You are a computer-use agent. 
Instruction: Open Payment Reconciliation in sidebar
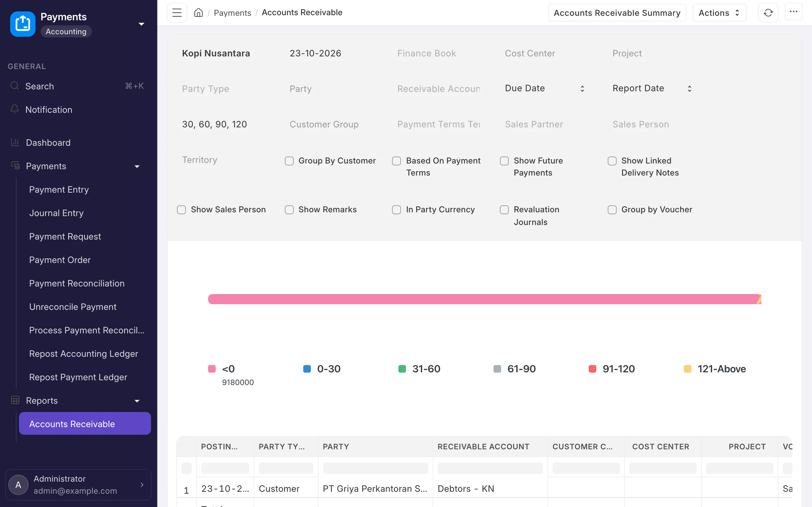tap(77, 283)
